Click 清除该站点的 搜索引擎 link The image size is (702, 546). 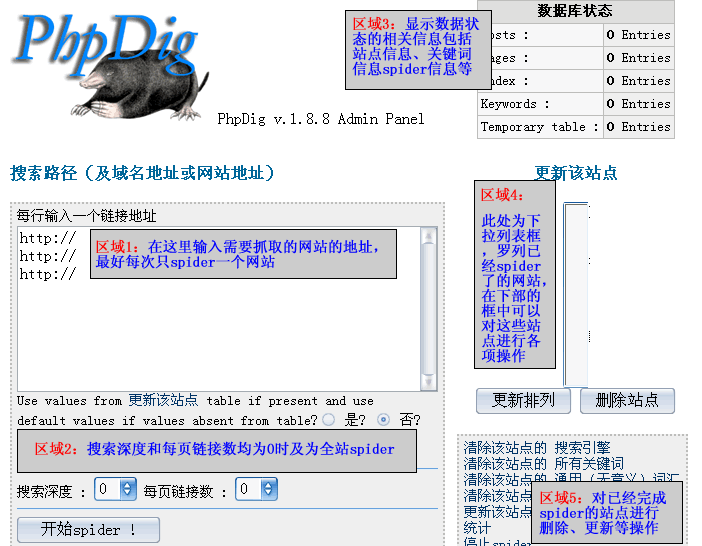tap(537, 448)
